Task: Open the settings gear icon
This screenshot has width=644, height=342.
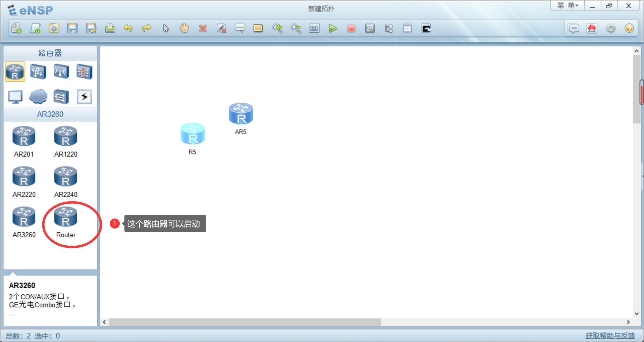Action: tap(611, 29)
